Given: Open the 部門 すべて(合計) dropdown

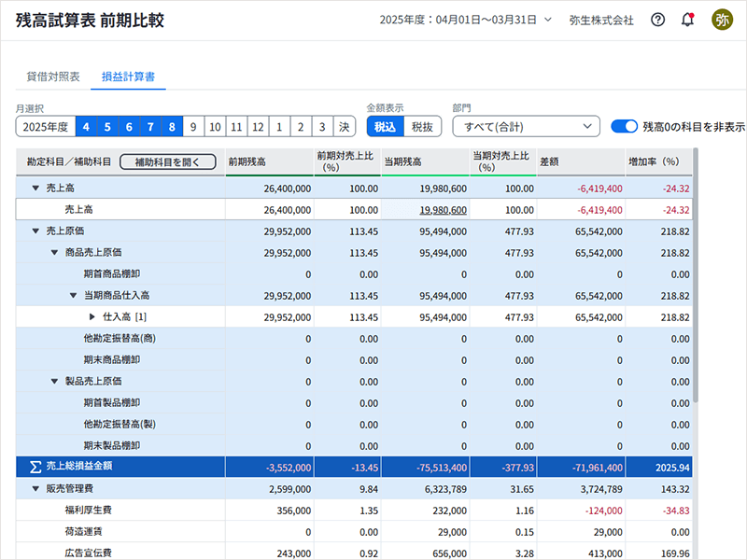Looking at the screenshot, I should 525,127.
